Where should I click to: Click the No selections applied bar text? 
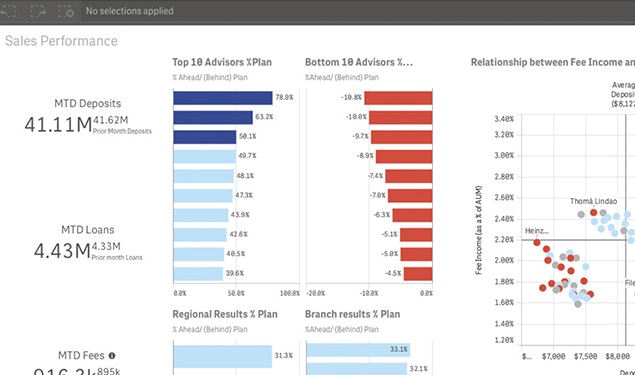[x=130, y=11]
